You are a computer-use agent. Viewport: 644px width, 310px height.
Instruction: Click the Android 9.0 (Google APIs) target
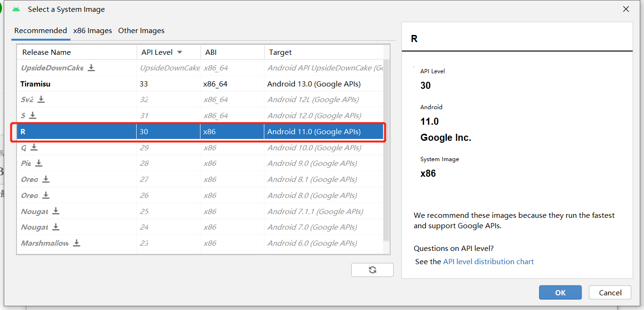(x=312, y=163)
